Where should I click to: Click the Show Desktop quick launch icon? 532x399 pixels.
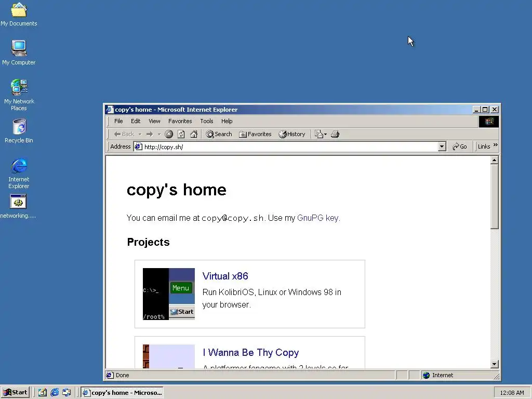click(43, 393)
